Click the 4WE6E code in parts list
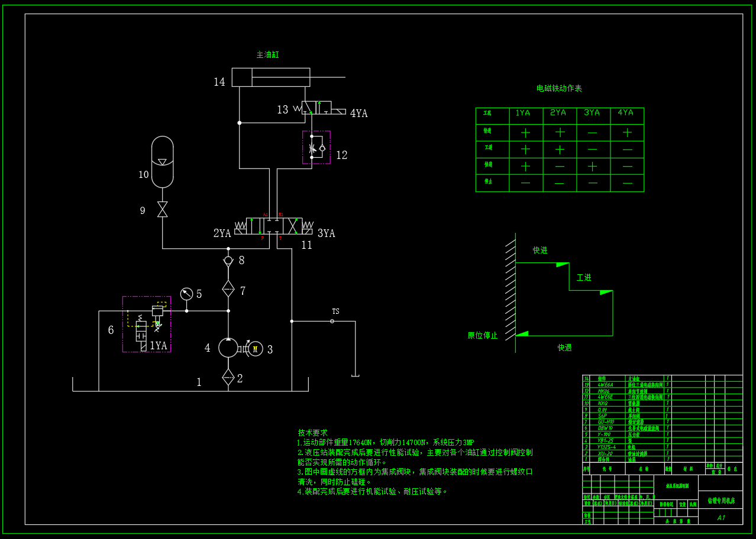This screenshot has height=539, width=756. (606, 397)
